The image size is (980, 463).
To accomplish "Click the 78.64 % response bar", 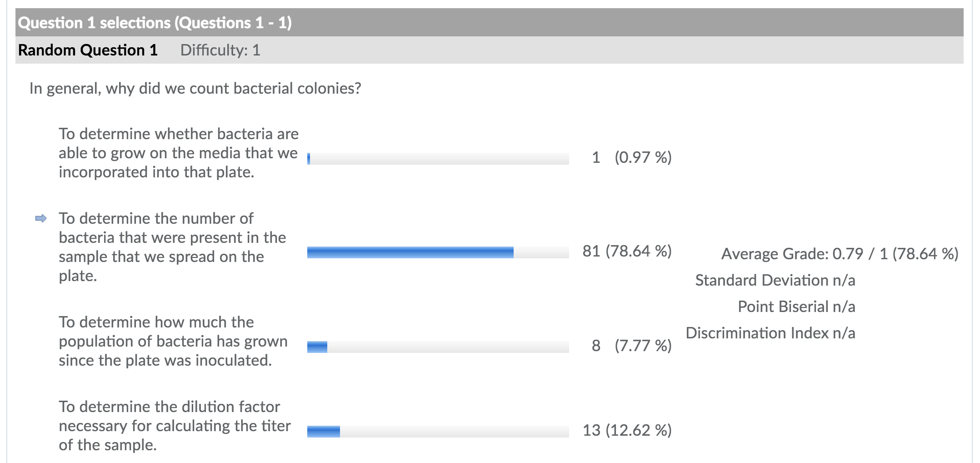I will pyautogui.click(x=438, y=252).
